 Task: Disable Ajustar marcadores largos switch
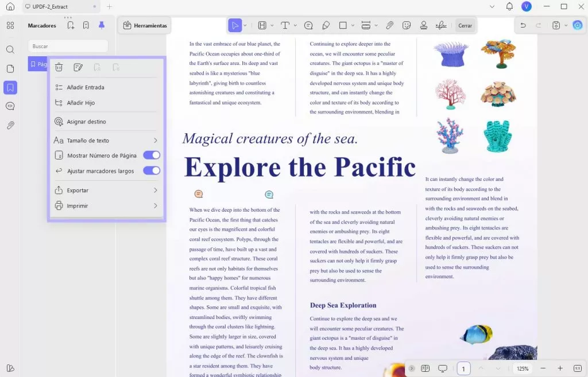pyautogui.click(x=152, y=170)
